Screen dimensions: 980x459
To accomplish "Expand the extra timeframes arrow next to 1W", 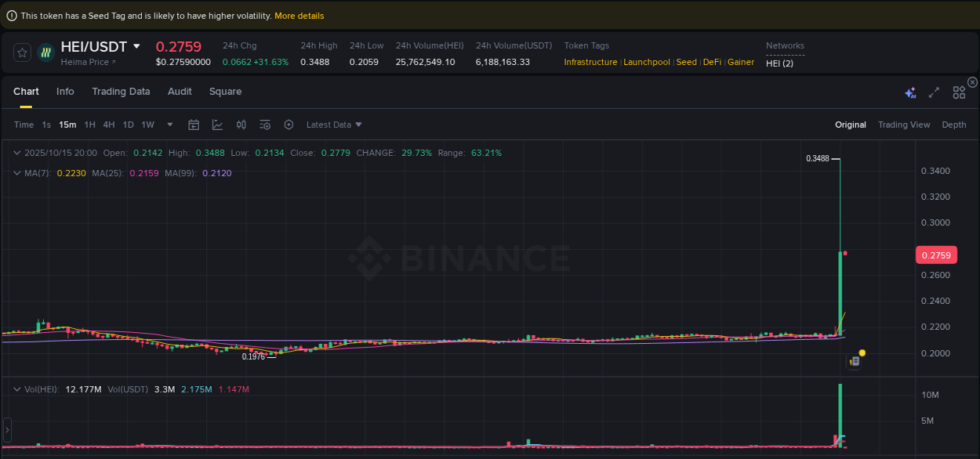I will (x=169, y=125).
